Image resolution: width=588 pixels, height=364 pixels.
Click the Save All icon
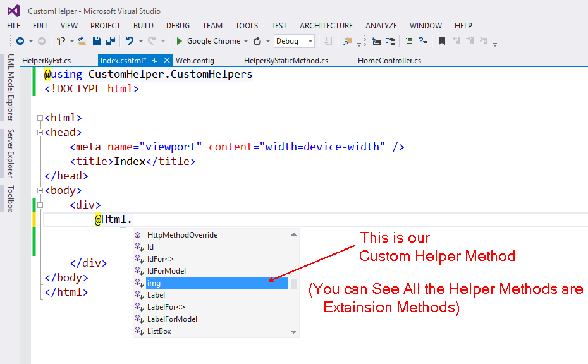point(111,41)
